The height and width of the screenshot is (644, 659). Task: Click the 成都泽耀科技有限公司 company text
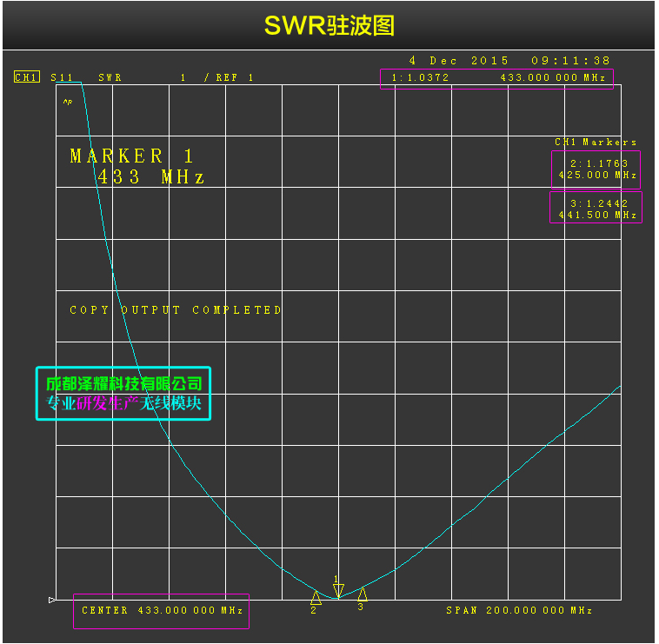[124, 384]
